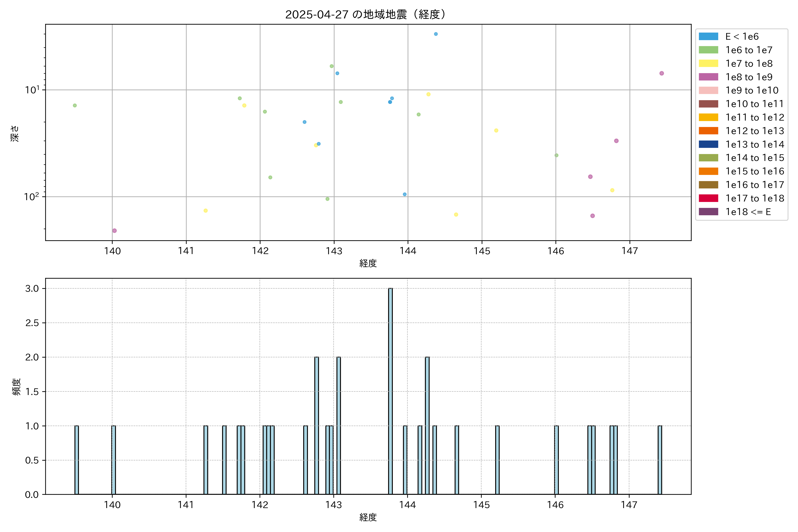Click the green '1e6 to 1e7' legend swatch
This screenshot has height=532, width=798.
(x=708, y=50)
